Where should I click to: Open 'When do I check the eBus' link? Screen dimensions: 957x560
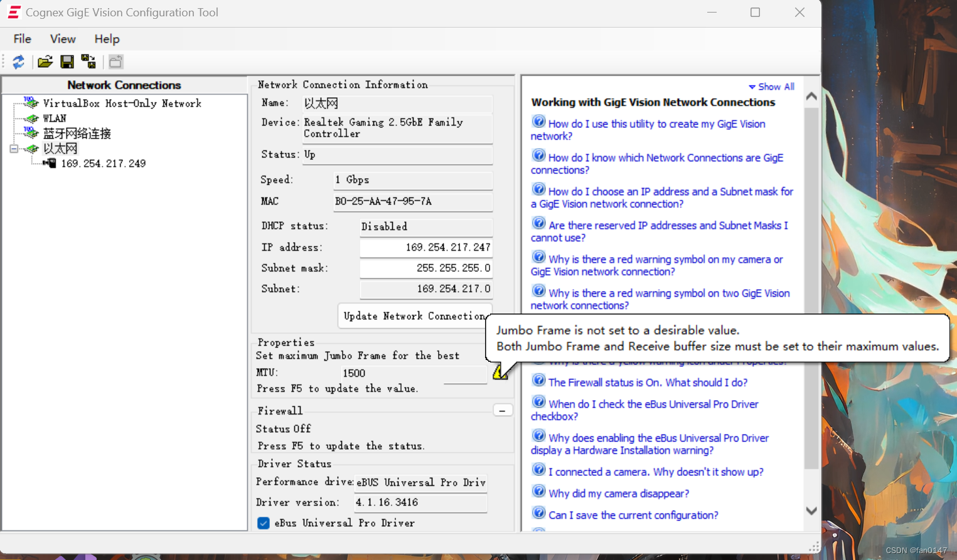[x=645, y=410]
